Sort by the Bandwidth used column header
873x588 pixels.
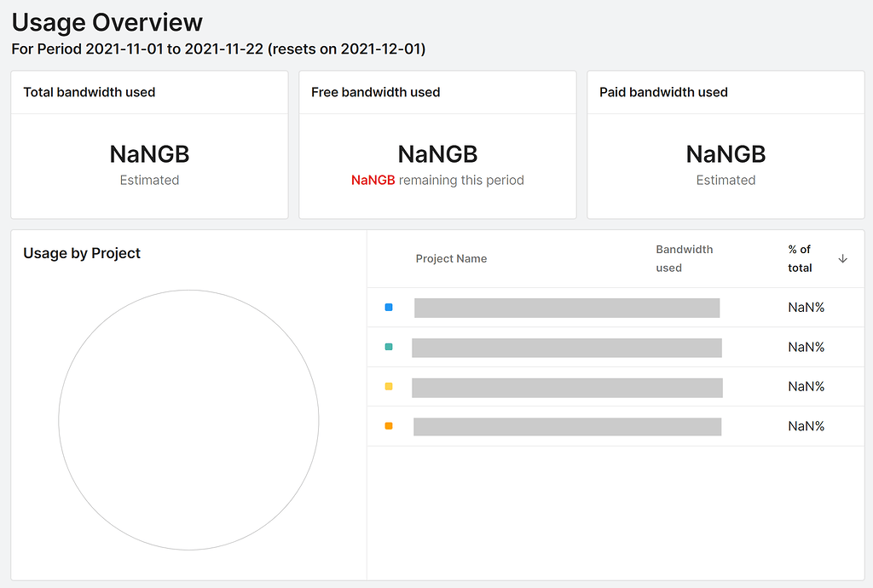(x=685, y=258)
